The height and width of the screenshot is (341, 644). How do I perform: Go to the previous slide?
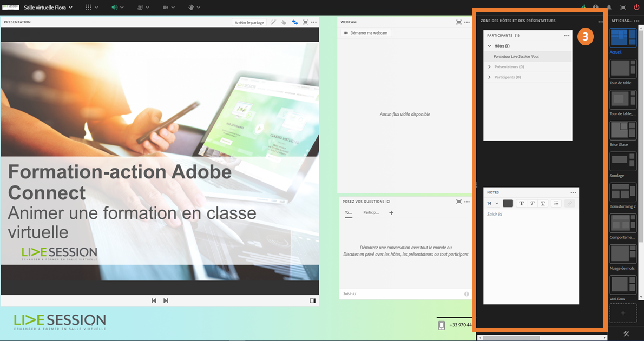click(x=154, y=301)
